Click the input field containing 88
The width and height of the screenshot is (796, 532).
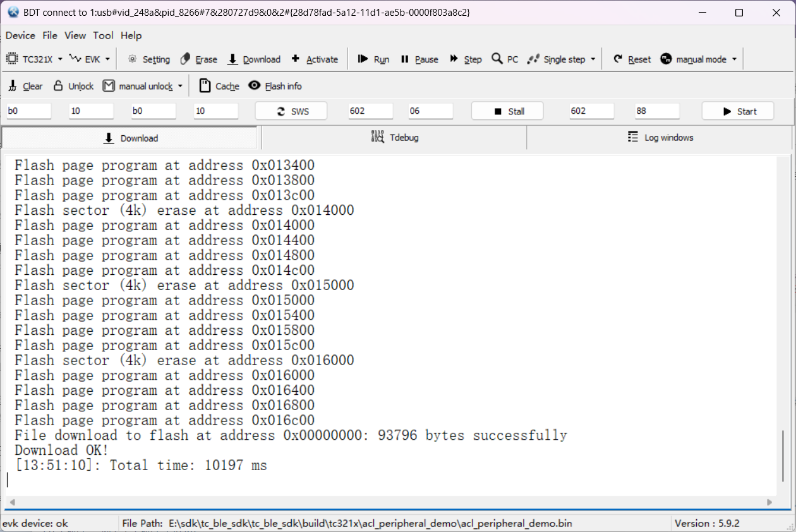pos(657,111)
